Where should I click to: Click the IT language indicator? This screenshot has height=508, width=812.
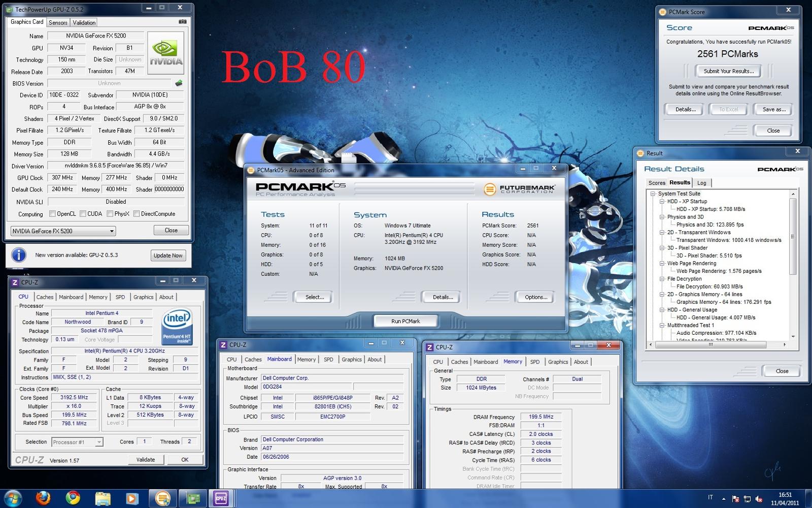(x=710, y=497)
